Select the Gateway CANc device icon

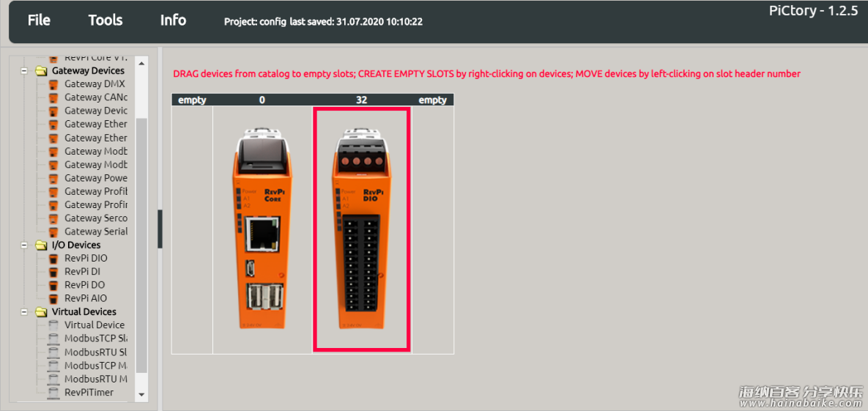(53, 97)
